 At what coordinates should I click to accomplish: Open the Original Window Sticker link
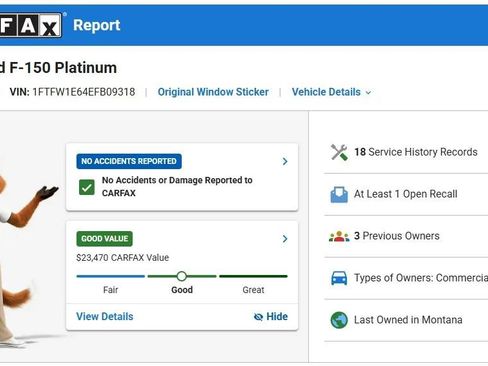pyautogui.click(x=213, y=92)
